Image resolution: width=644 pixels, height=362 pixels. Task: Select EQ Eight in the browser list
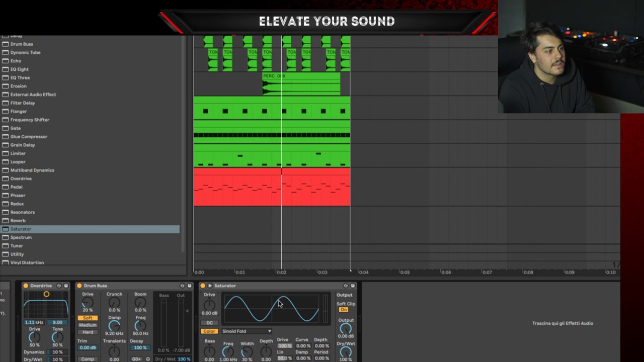(x=90, y=69)
